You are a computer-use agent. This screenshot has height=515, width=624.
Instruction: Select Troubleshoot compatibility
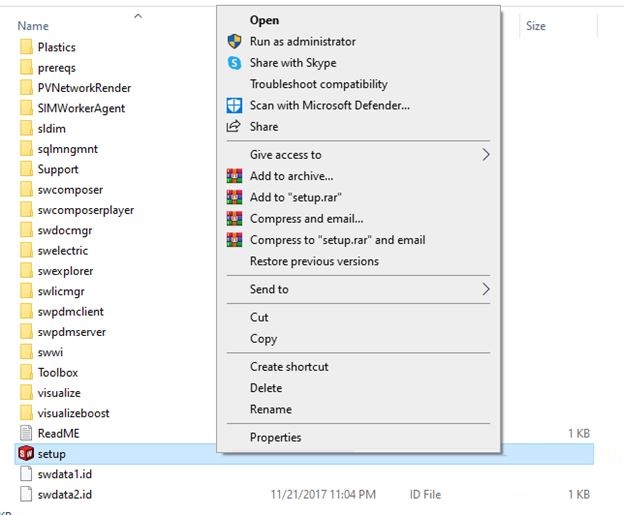point(358,84)
